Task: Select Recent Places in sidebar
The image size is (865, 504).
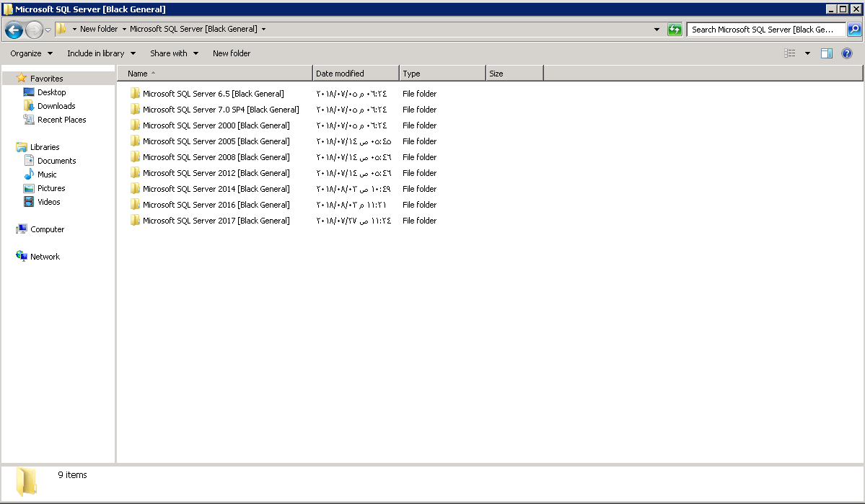Action: 61,120
